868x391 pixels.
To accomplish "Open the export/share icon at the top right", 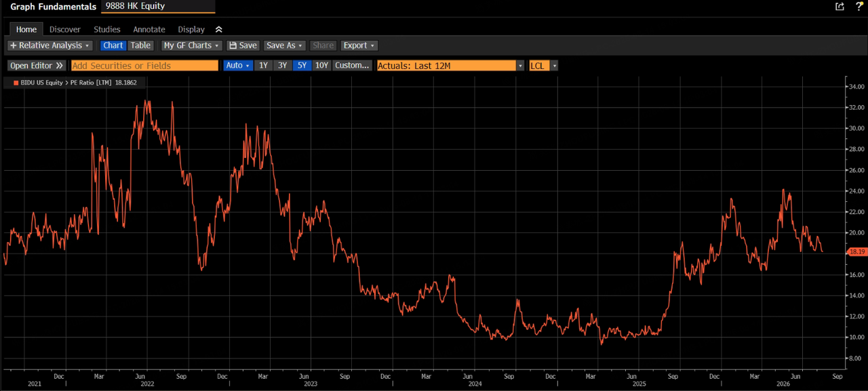I will (840, 6).
